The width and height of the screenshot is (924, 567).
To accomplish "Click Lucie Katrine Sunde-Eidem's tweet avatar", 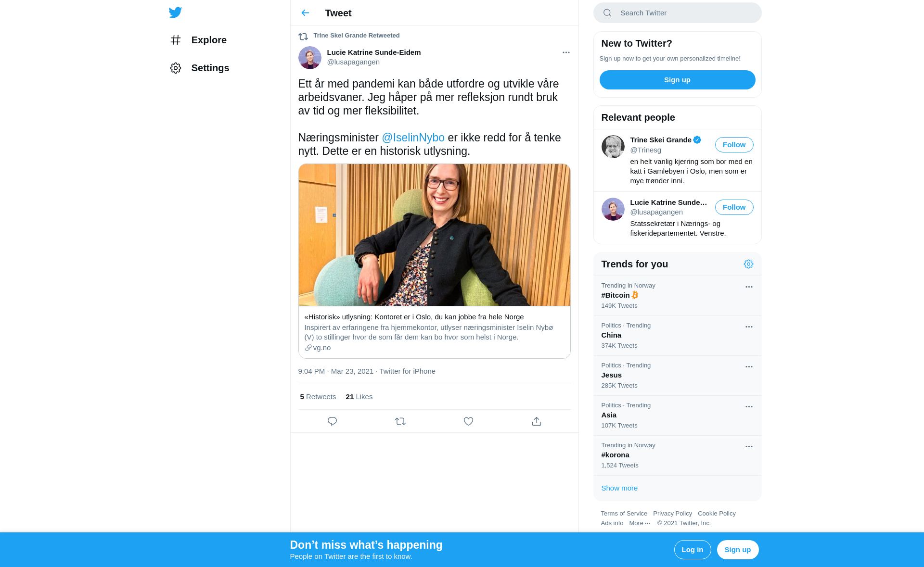I will coord(310,58).
